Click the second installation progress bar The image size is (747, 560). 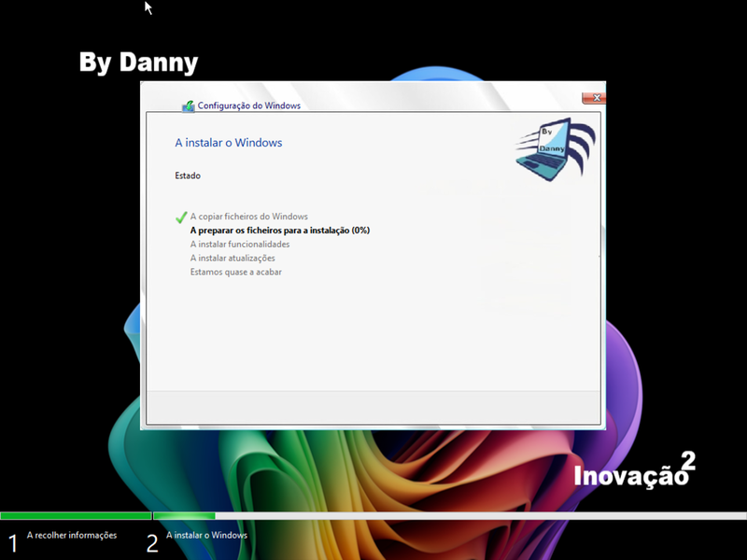click(450, 516)
